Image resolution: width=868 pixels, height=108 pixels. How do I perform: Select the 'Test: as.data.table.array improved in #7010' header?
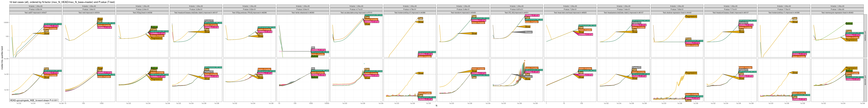pyautogui.click(x=356, y=13)
